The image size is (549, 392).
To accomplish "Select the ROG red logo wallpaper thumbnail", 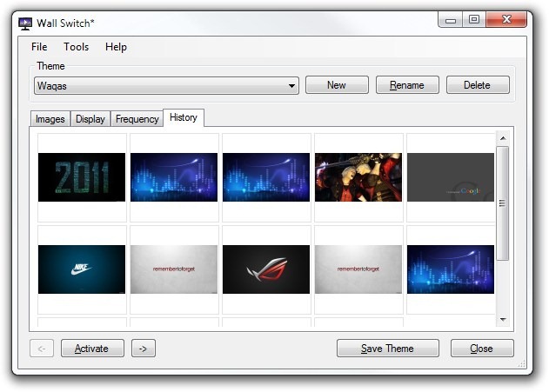I will 266,269.
